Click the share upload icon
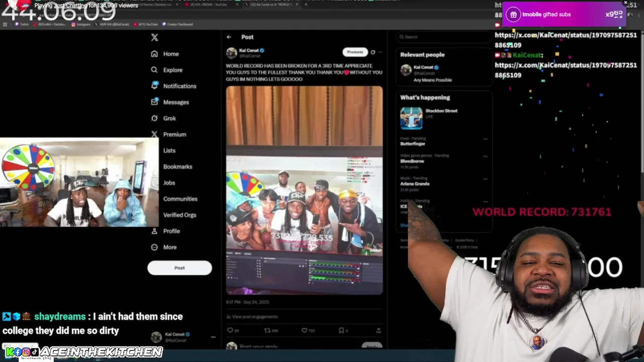Viewport: 644px width, 362px height. click(x=378, y=330)
